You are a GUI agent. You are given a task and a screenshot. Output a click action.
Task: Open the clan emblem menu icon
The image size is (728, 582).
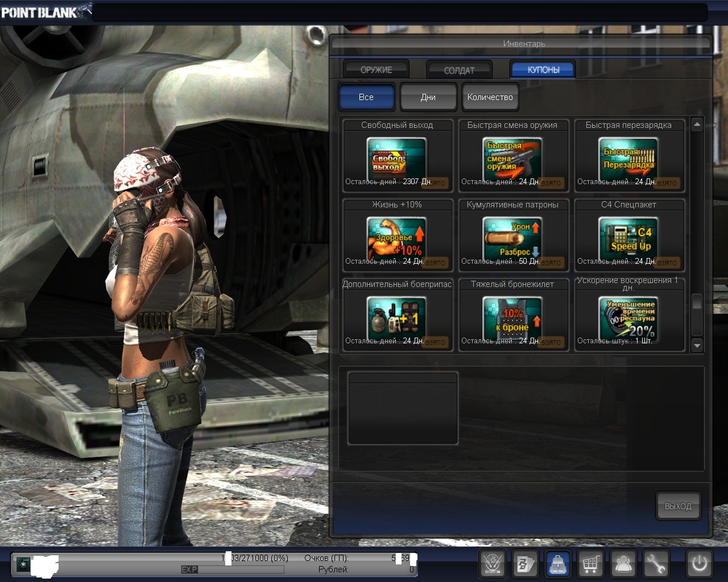tap(493, 564)
